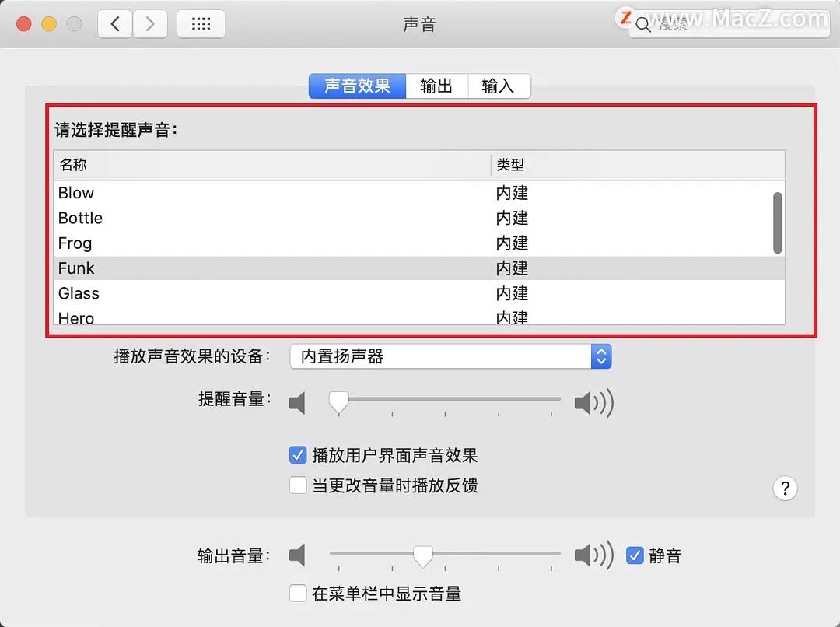Open help via the question mark icon
Viewport: 840px width, 627px height.
coord(785,488)
